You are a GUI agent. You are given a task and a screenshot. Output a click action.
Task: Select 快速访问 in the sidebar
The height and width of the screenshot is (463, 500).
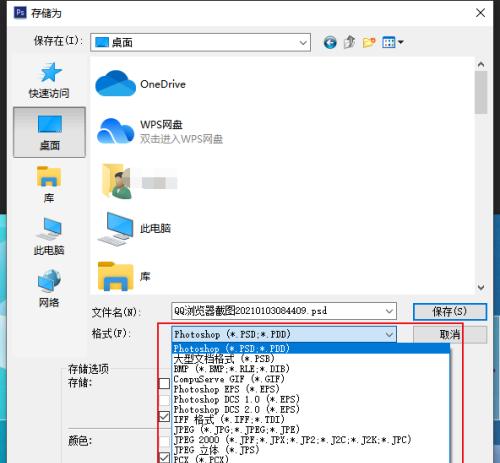[49, 80]
